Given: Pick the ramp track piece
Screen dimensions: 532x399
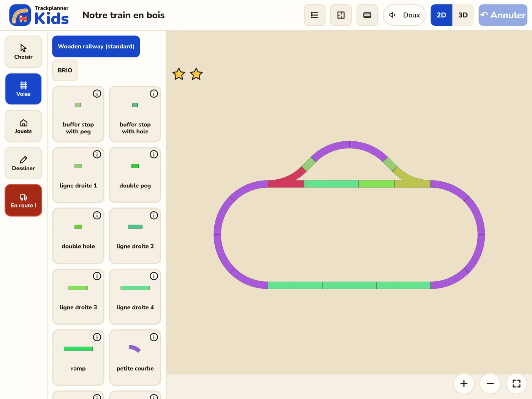Looking at the screenshot, I should pos(78,358).
